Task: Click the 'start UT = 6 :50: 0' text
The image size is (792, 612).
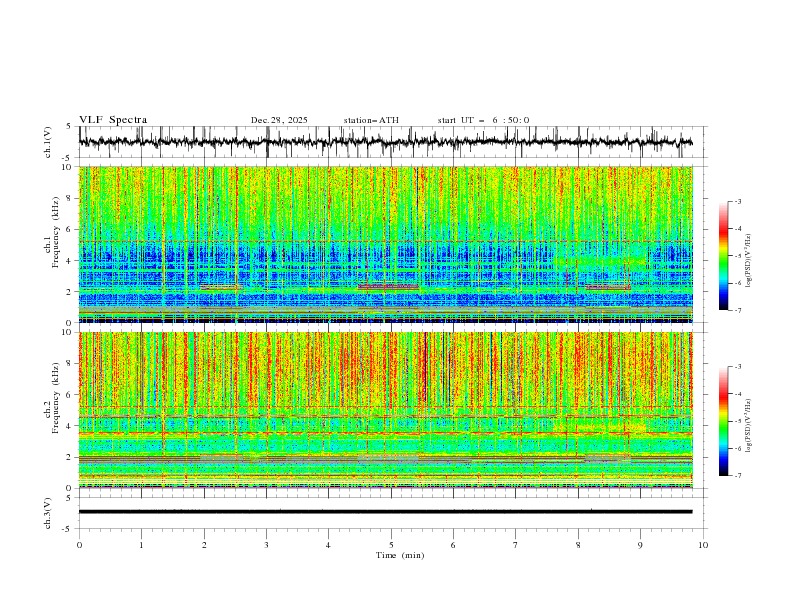Action: pyautogui.click(x=483, y=120)
